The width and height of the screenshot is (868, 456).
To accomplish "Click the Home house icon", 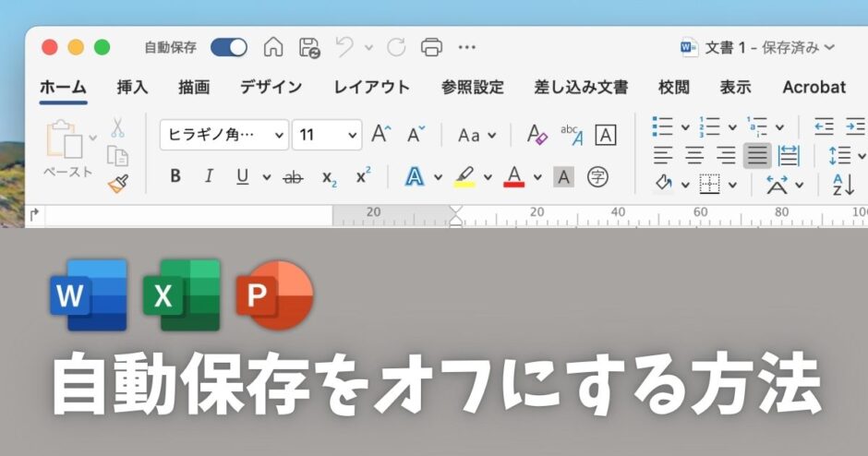I will click(x=273, y=47).
